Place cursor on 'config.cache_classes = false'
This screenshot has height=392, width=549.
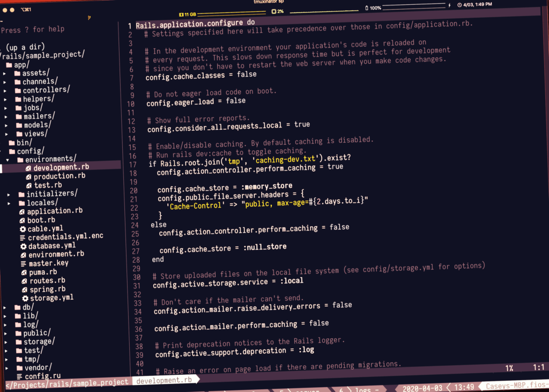(201, 75)
